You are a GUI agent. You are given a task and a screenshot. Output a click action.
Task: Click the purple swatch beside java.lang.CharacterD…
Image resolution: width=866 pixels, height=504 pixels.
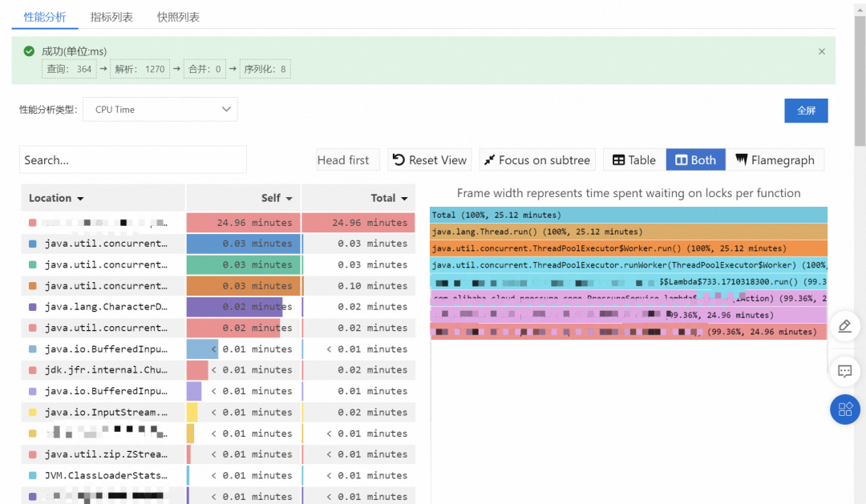33,307
